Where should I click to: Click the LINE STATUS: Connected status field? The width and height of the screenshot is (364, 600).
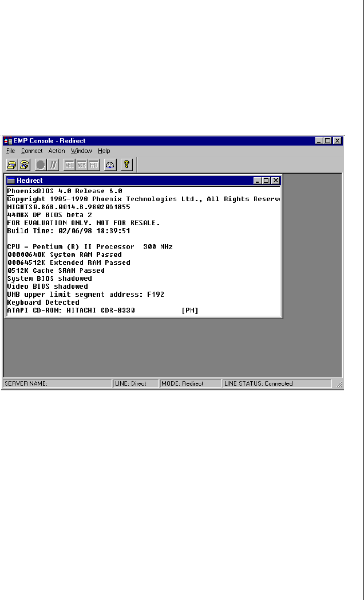[277, 383]
